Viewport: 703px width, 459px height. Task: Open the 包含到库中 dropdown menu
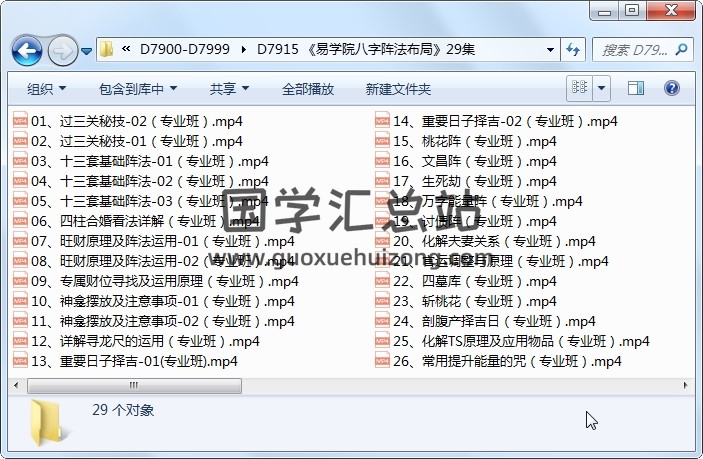pyautogui.click(x=137, y=89)
